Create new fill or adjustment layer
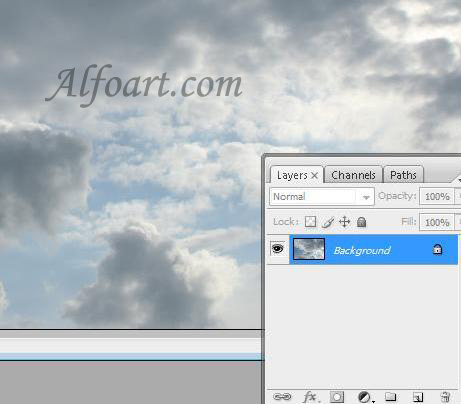 tap(365, 397)
